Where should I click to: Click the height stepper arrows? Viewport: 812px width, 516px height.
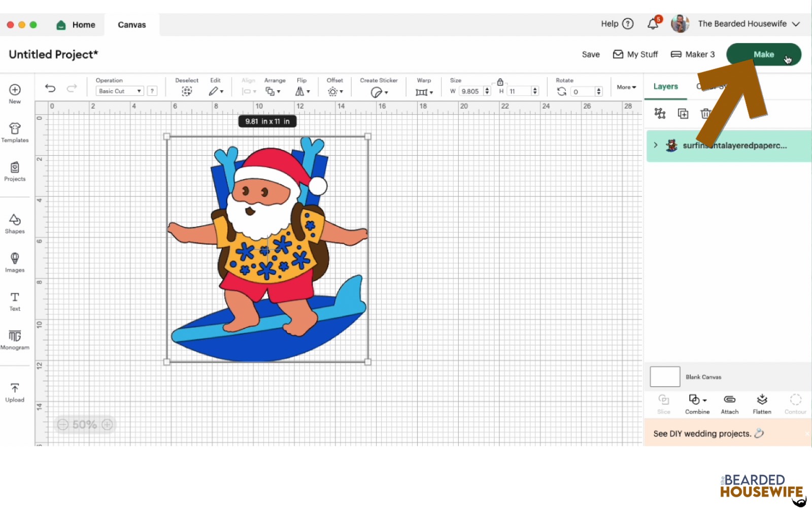click(535, 91)
